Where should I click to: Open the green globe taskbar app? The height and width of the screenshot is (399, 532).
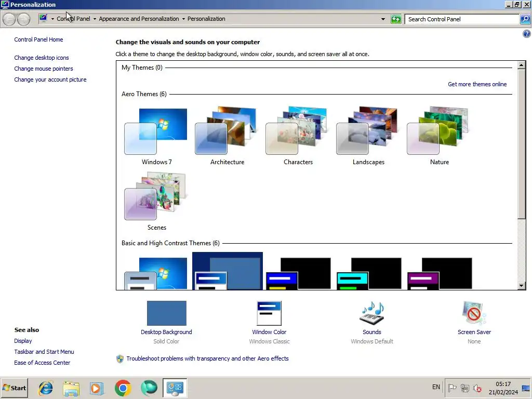coord(149,388)
